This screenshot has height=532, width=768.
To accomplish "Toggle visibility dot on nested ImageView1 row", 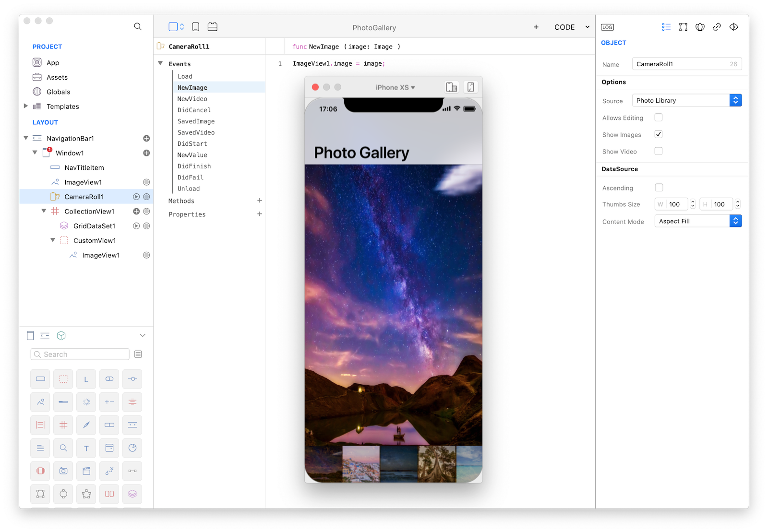I will 146,255.
